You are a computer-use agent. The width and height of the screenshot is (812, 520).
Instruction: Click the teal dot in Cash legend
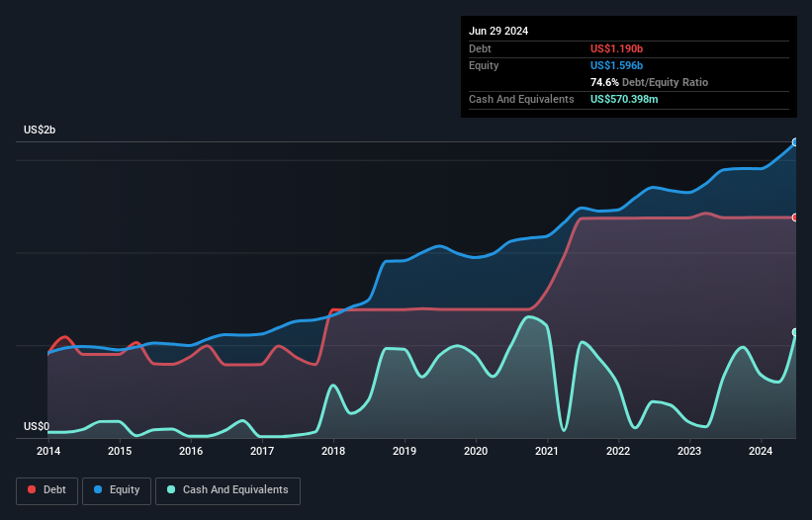pyautogui.click(x=171, y=489)
